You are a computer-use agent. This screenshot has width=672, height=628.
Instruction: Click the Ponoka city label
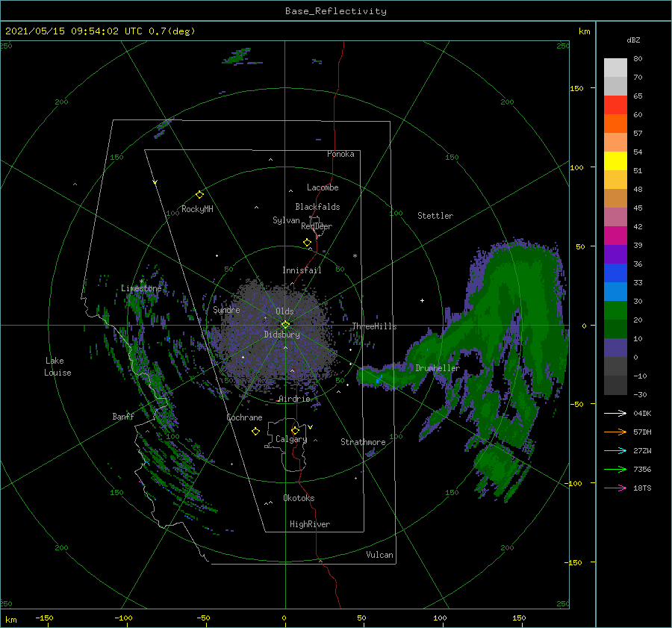pos(340,154)
